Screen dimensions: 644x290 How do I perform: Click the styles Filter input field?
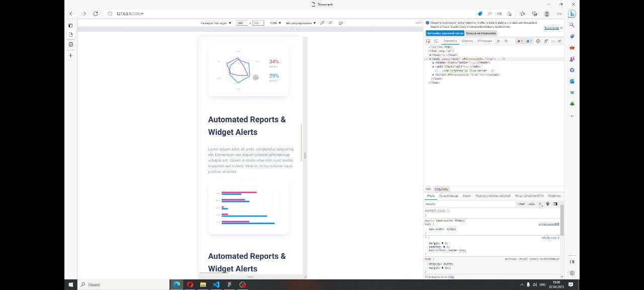click(x=469, y=204)
